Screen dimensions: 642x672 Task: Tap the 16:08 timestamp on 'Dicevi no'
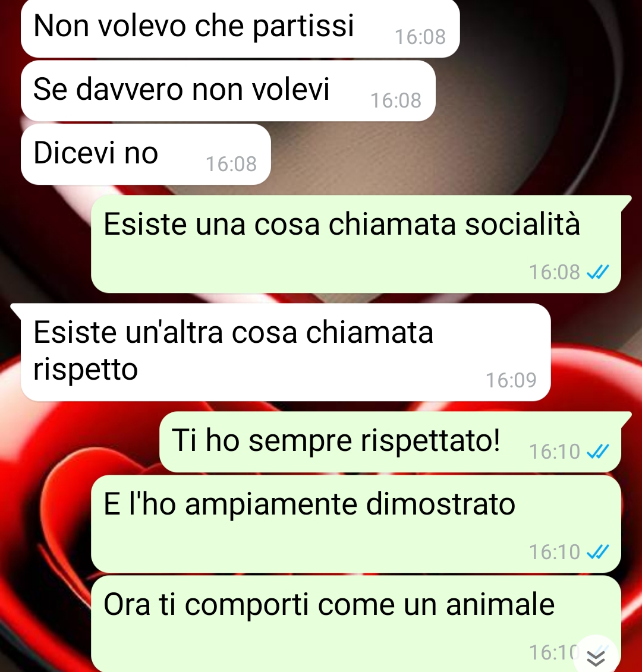coord(231,164)
